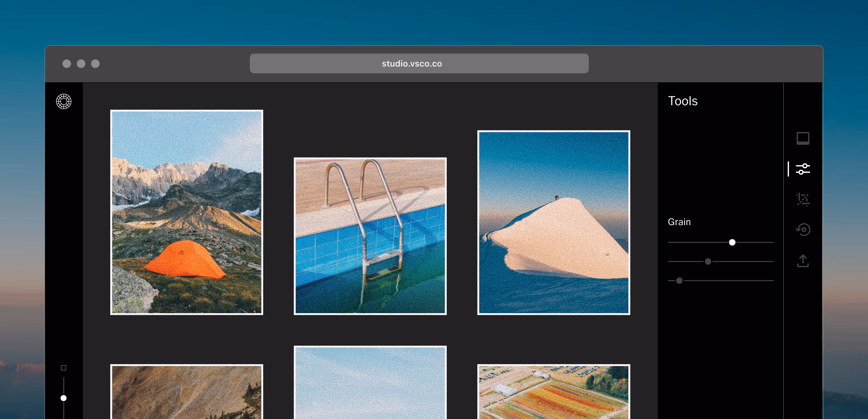Adjust the Grain slider handle
Viewport: 868px width, 419px height.
732,242
